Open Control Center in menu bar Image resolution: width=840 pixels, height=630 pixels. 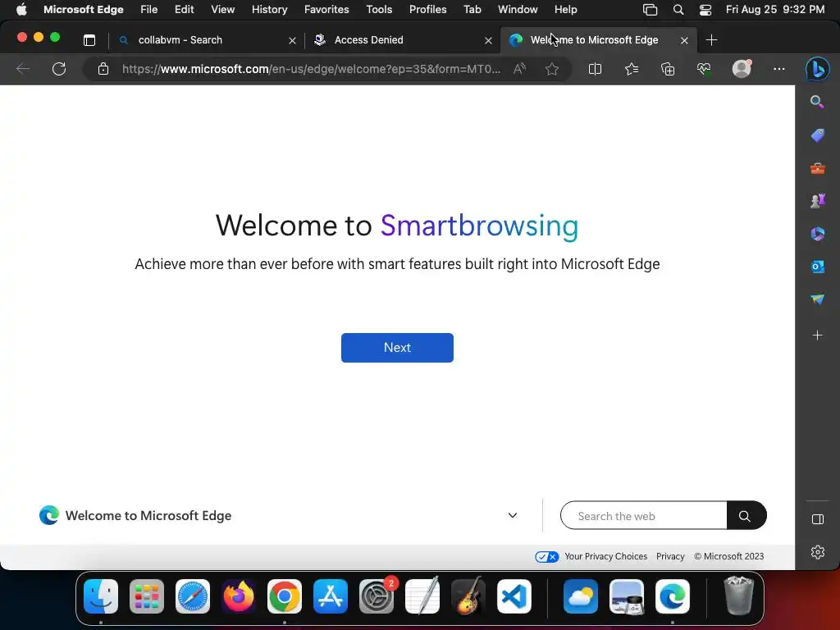tap(705, 10)
